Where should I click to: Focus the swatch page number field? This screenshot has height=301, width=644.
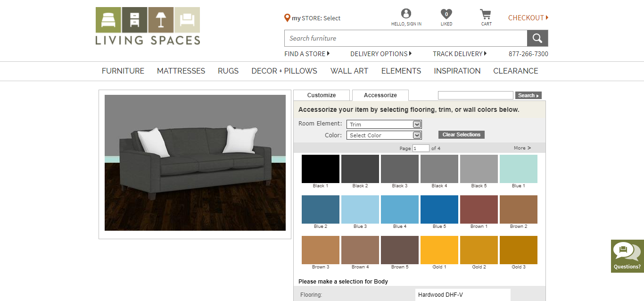coord(421,148)
